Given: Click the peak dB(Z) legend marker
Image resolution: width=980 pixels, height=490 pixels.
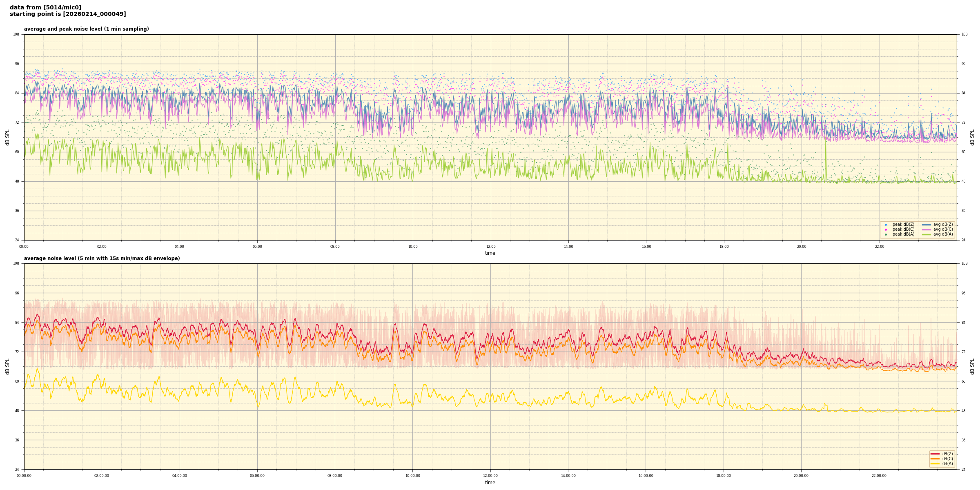Looking at the screenshot, I should pos(886,225).
